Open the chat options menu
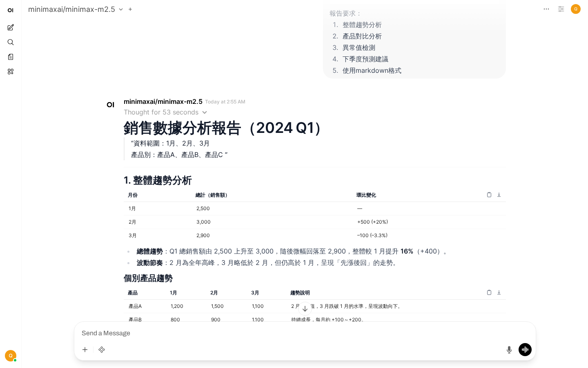 click(546, 9)
